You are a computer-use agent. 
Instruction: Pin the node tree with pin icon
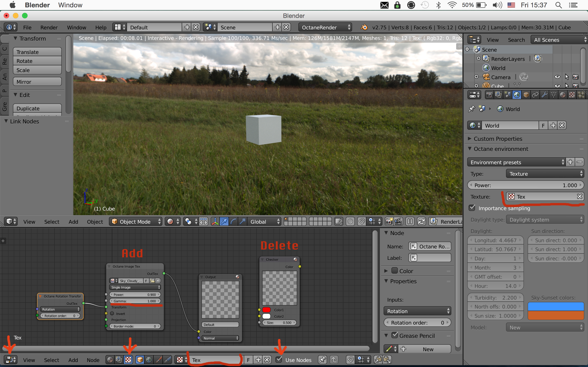click(322, 360)
